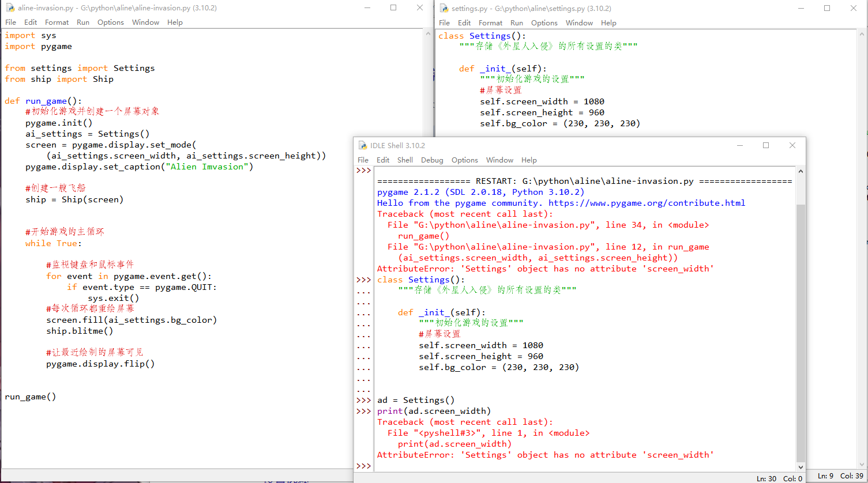This screenshot has width=868, height=483.
Task: Close the aline-invasion.py window
Action: coord(420,8)
